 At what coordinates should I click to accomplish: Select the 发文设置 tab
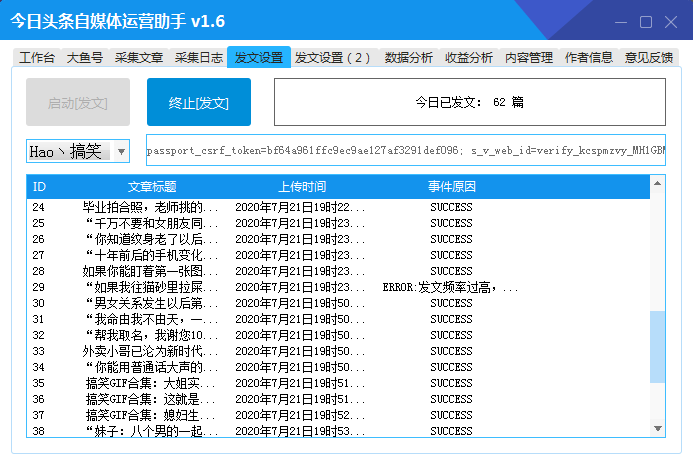[x=259, y=57]
